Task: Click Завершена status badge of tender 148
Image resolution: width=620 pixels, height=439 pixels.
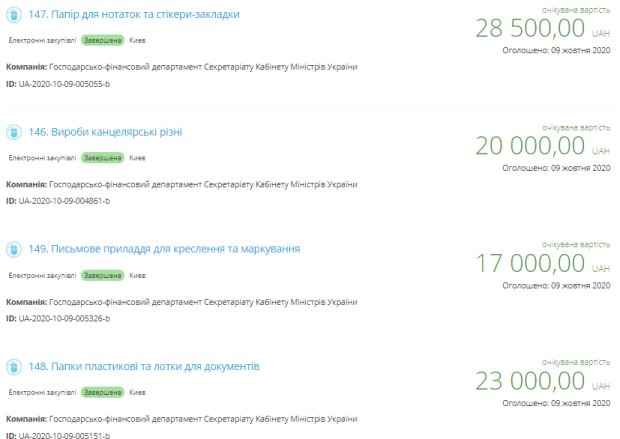Action: 103,393
